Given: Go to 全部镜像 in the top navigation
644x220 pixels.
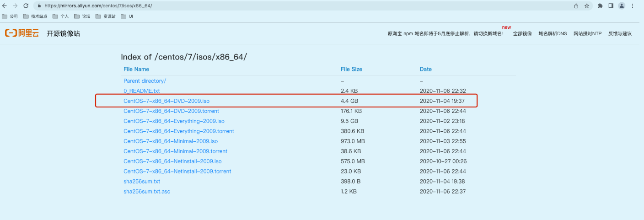Looking at the screenshot, I should pos(522,34).
